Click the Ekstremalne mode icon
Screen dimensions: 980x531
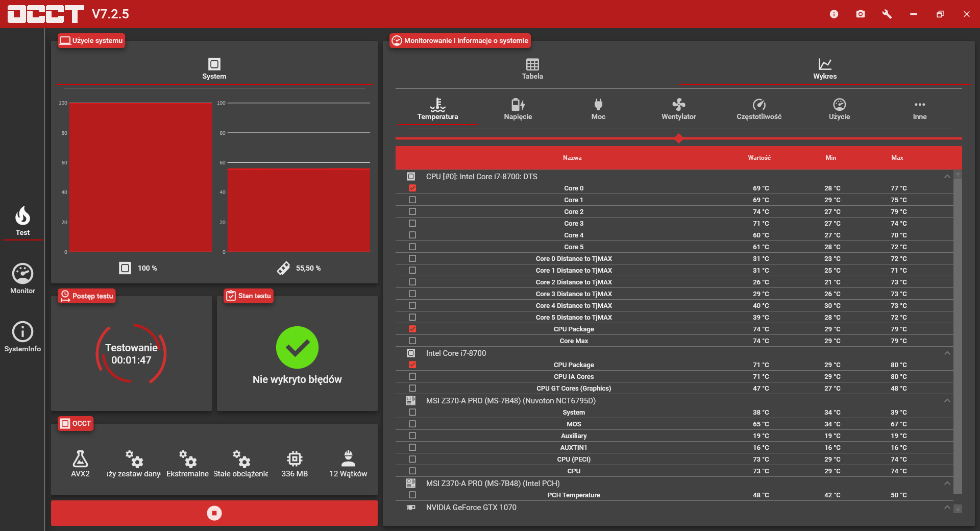coord(188,459)
